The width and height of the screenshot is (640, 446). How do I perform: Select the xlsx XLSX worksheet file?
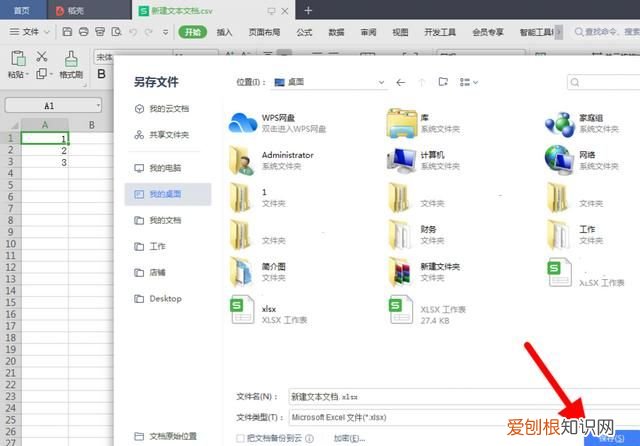pyautogui.click(x=269, y=311)
